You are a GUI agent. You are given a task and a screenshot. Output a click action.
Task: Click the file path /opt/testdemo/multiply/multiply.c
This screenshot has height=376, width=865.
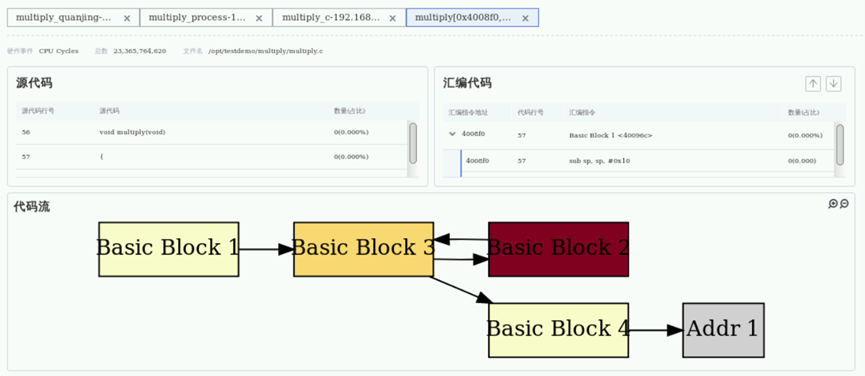[265, 51]
